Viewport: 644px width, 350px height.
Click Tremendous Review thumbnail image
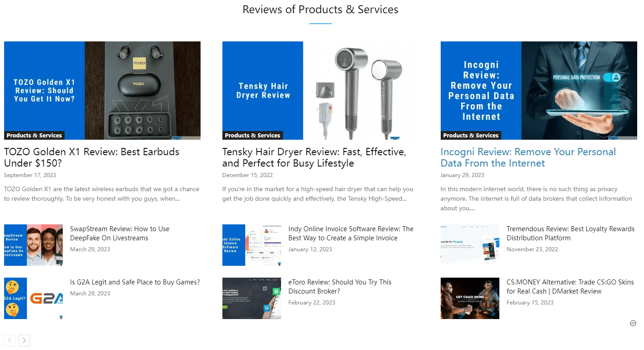[470, 245]
